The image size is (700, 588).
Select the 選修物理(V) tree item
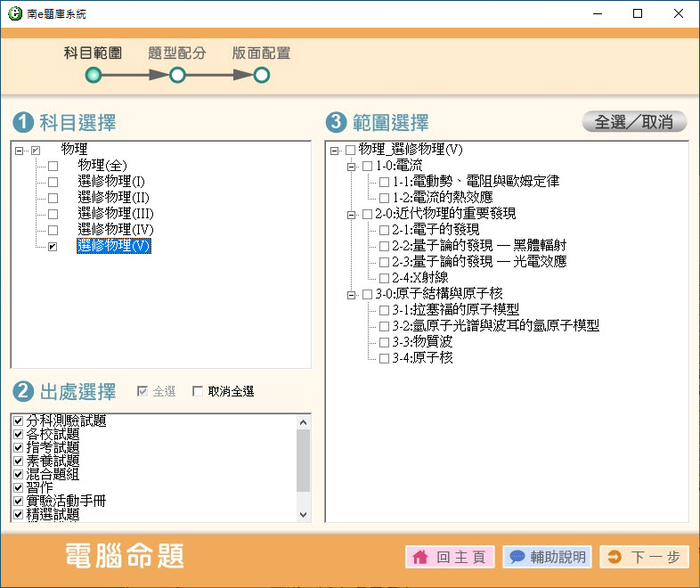pos(114,246)
